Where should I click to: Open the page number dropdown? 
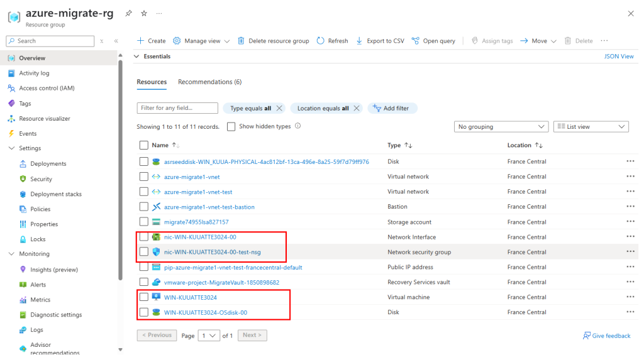pos(209,336)
